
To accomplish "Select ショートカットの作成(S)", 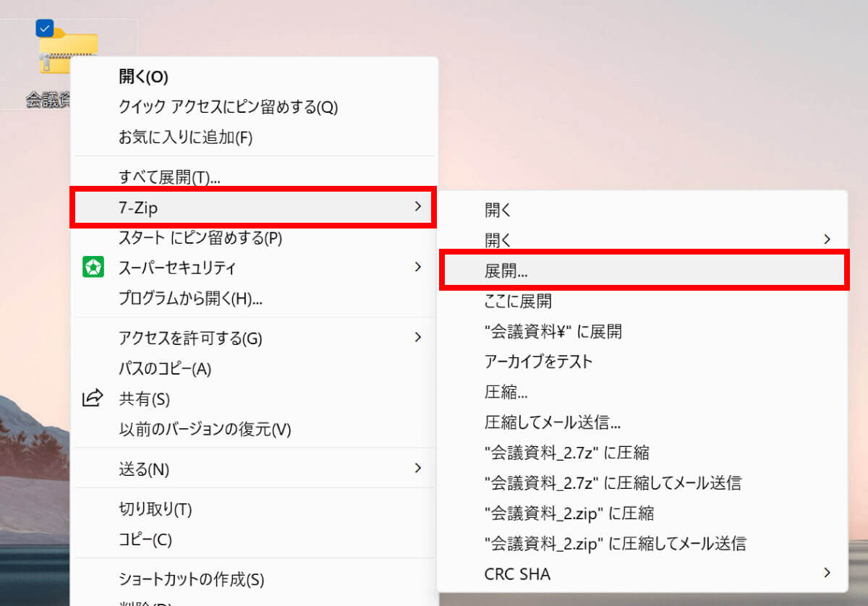I will [255, 579].
